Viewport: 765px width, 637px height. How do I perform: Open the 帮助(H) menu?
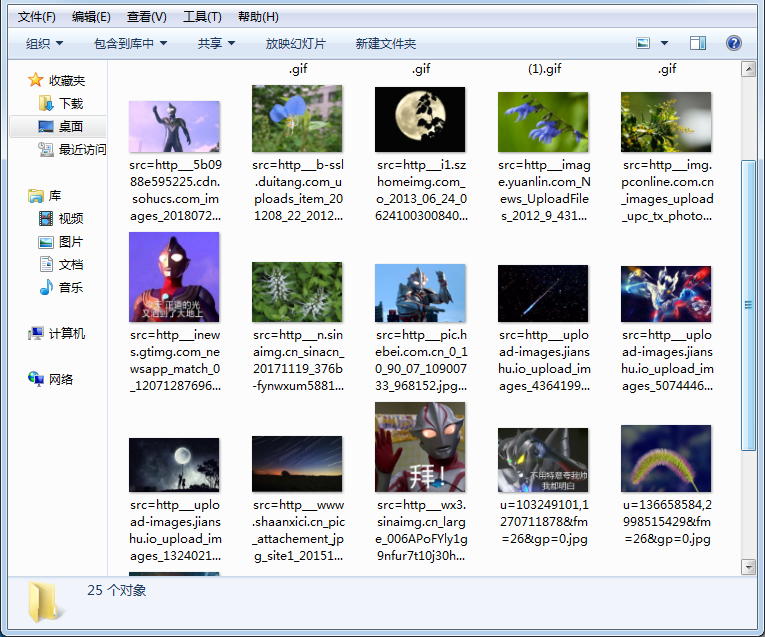258,17
